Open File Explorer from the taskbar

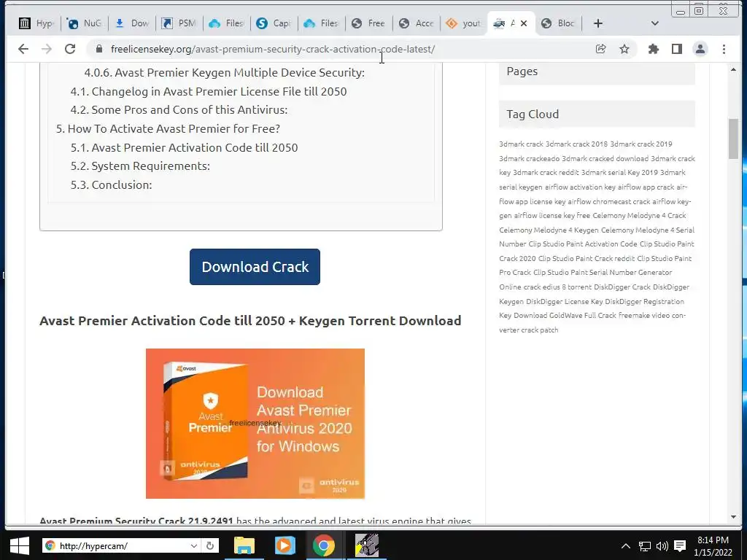pyautogui.click(x=244, y=545)
